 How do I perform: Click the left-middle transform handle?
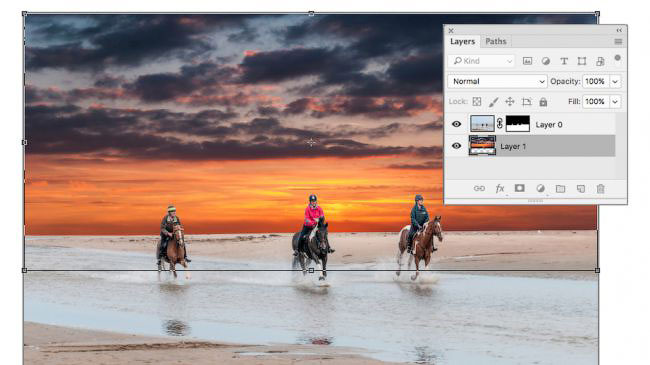[x=24, y=142]
